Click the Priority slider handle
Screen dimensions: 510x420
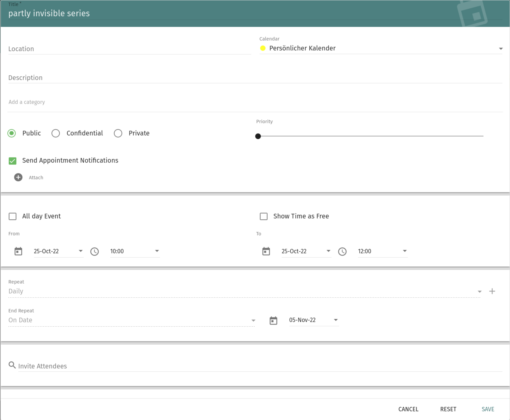pos(258,136)
